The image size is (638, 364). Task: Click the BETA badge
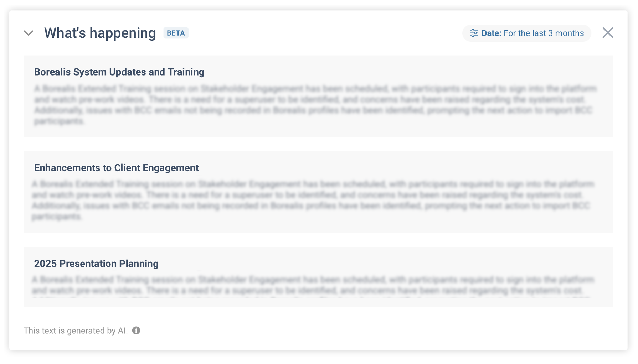pyautogui.click(x=176, y=33)
